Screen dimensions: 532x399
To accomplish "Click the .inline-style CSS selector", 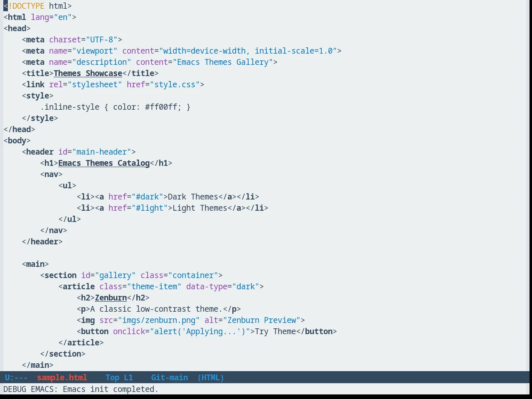I will point(70,107).
